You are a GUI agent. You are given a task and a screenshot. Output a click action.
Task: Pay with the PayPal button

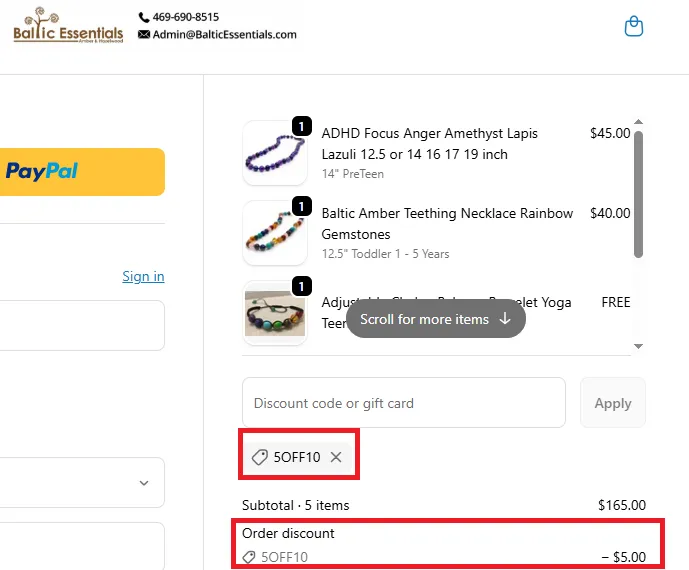[82, 171]
